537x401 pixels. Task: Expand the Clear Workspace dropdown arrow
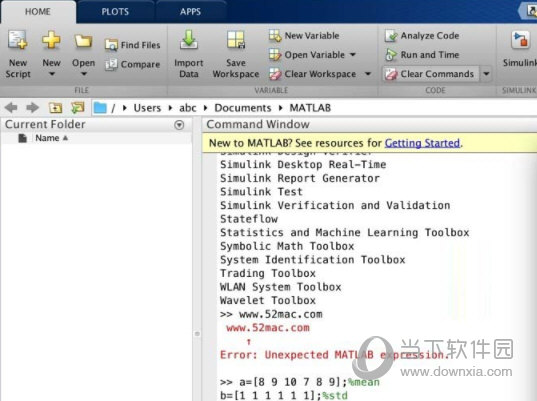click(x=368, y=74)
